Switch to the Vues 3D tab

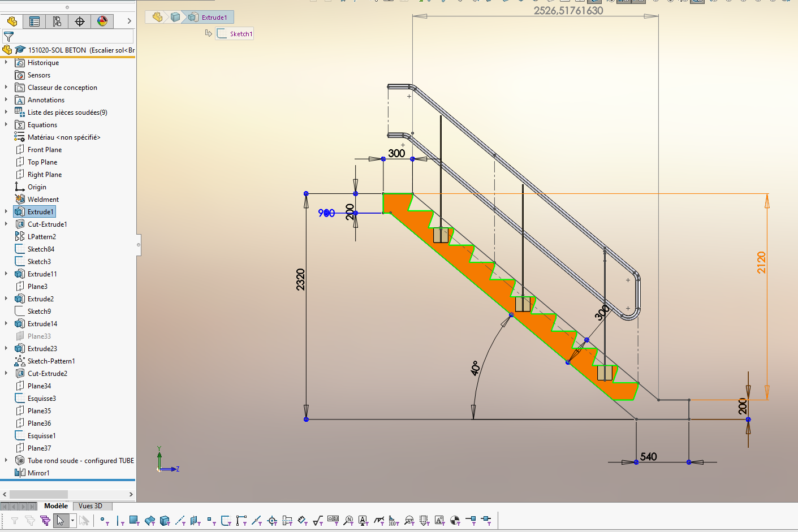pos(90,506)
